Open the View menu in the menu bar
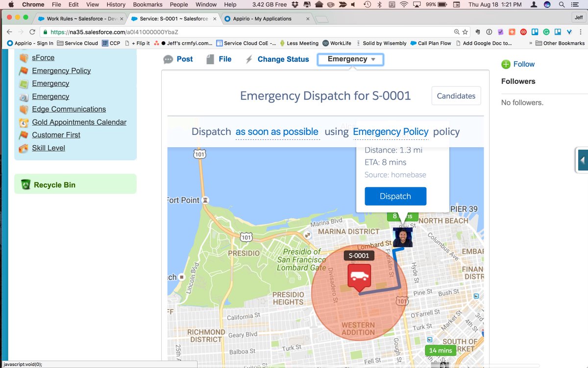This screenshot has height=368, width=588. click(93, 4)
